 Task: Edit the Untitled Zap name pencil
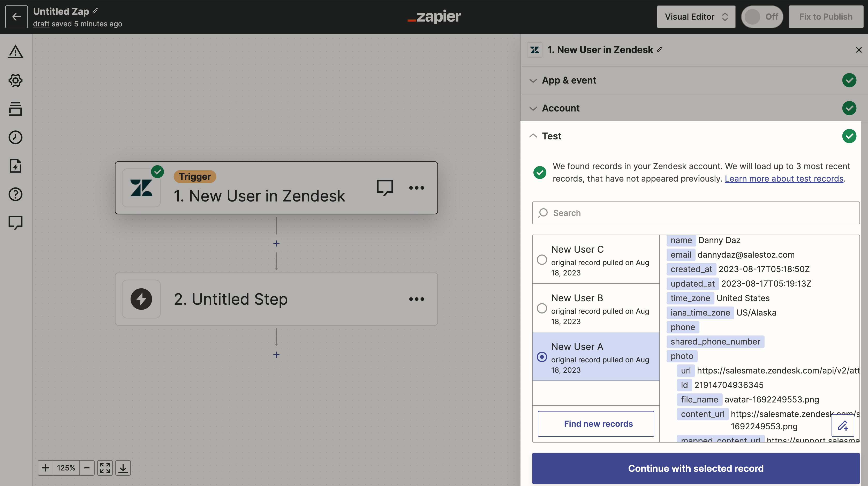(x=96, y=11)
